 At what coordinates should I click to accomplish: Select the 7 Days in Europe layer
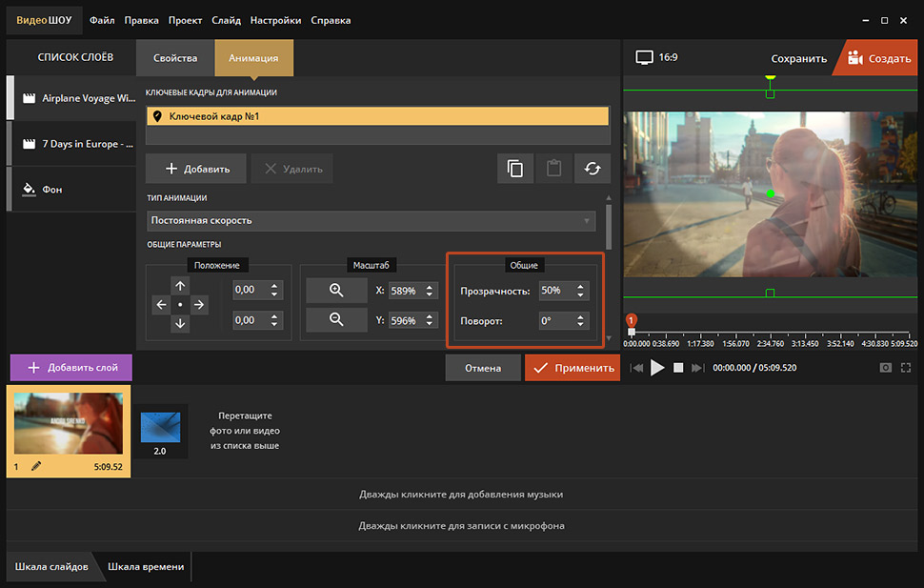pyautogui.click(x=71, y=143)
